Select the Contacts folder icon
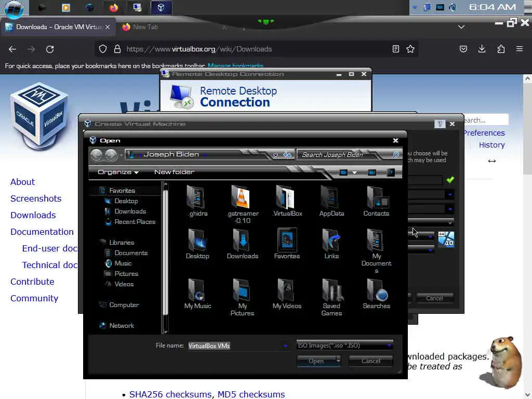Image resolution: width=532 pixels, height=399 pixels. pyautogui.click(x=376, y=201)
